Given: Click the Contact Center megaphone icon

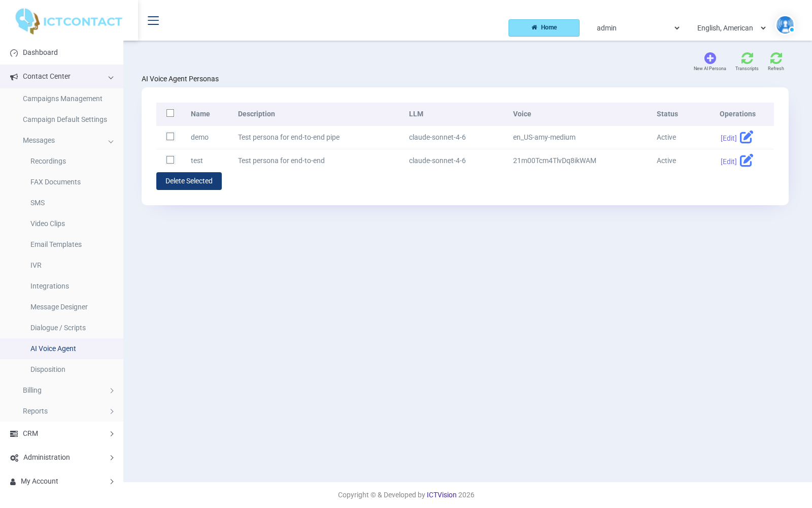Looking at the screenshot, I should [x=14, y=77].
